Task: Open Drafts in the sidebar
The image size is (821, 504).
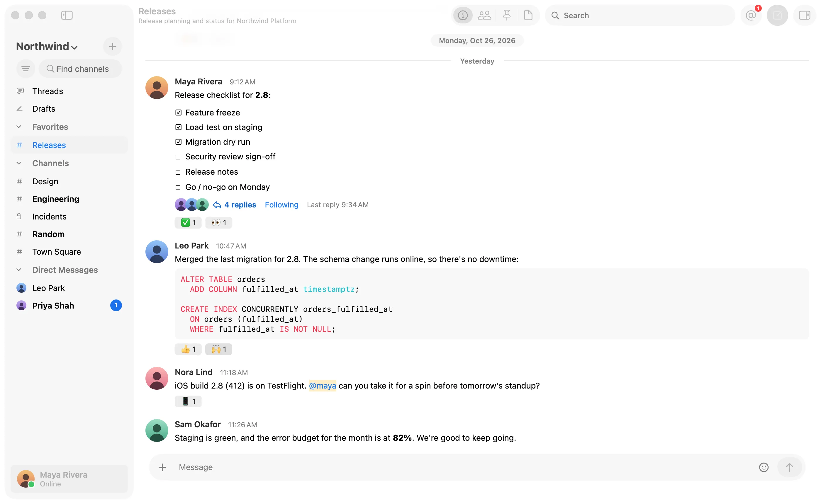Action: tap(69, 109)
